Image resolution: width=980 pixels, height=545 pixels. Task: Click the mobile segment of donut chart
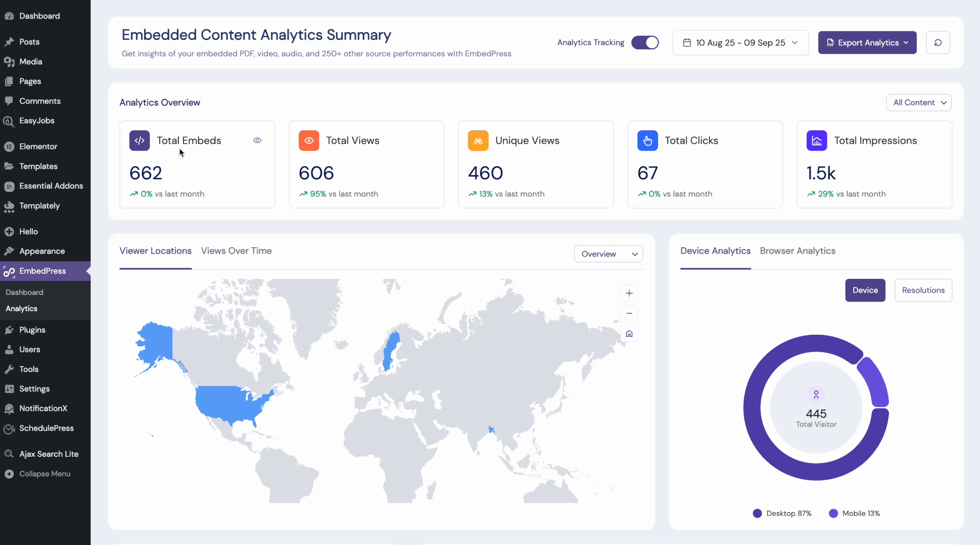875,382
